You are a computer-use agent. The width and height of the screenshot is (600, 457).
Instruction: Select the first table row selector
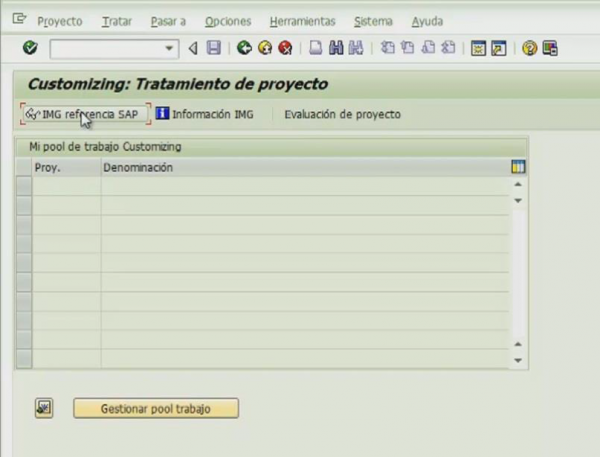point(24,186)
